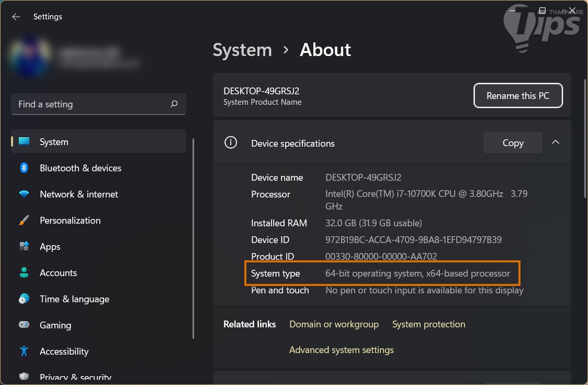
Task: Click the search magnifier icon
Action: [x=174, y=104]
